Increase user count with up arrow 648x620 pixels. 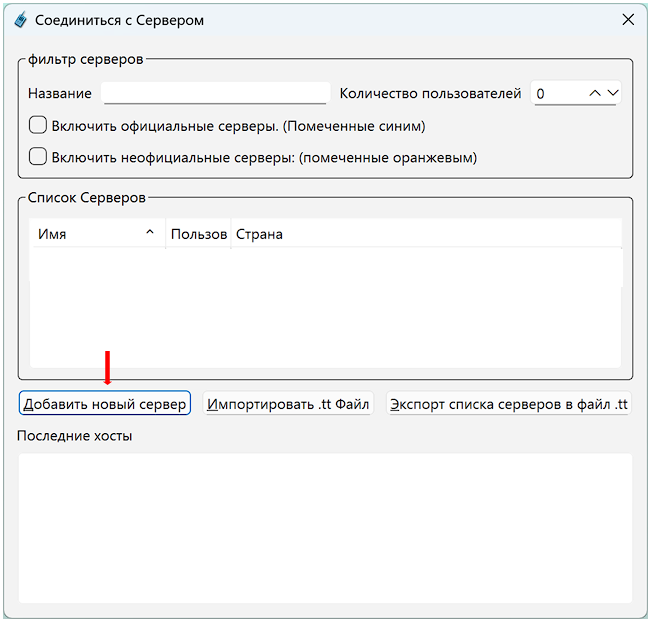point(595,93)
